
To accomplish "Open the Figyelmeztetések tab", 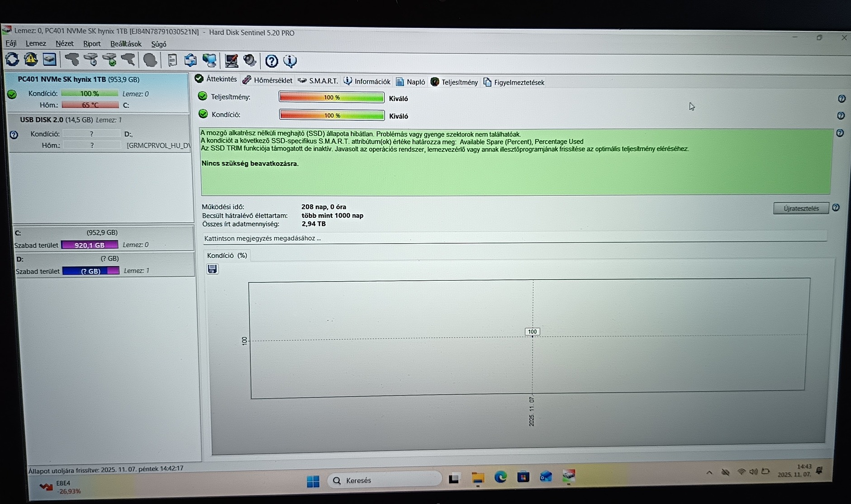I will pos(514,82).
